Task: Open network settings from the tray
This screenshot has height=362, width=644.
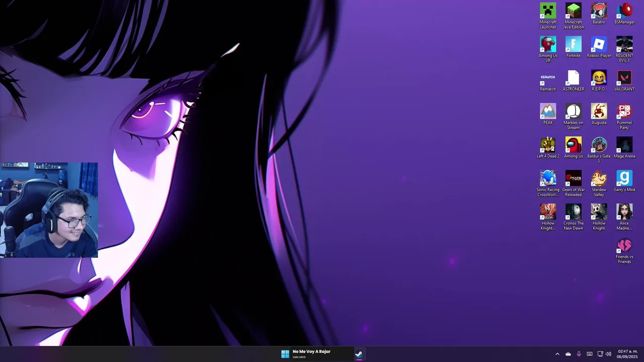Action: pos(600,354)
